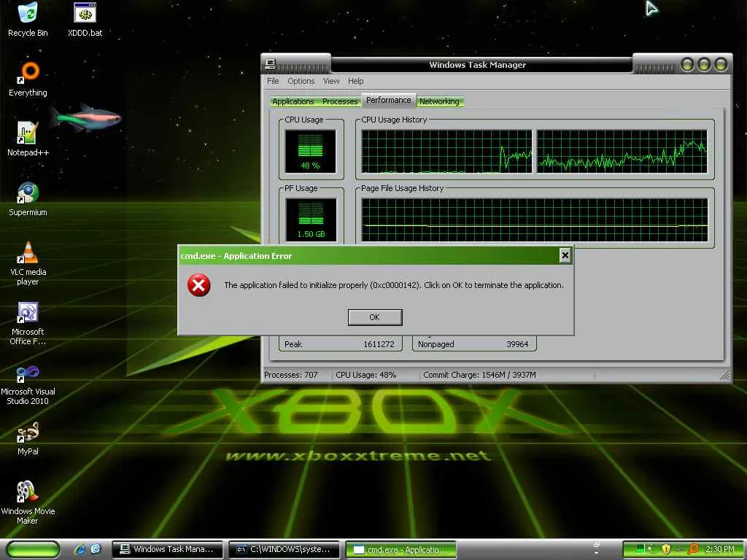Select the Everything desktop shortcut
Screen dimensions: 747x560
tap(28, 79)
